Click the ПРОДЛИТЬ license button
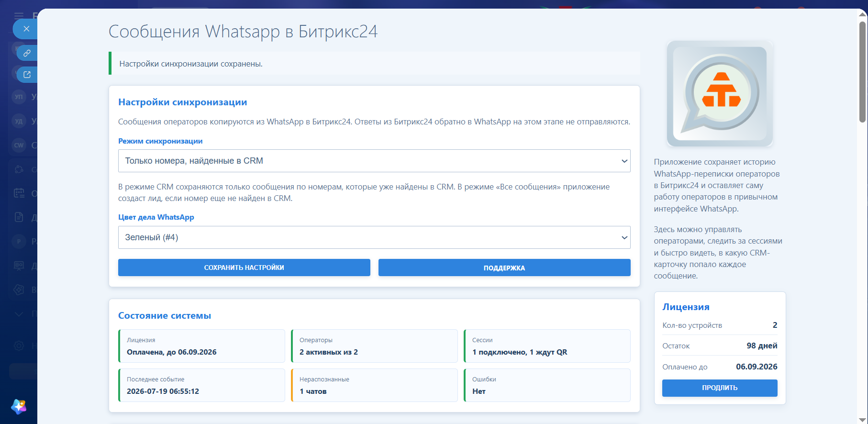This screenshot has width=868, height=424. coord(720,388)
